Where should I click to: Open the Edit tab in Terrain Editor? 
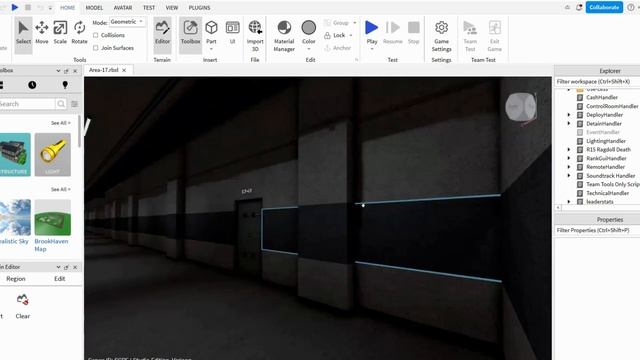click(60, 279)
